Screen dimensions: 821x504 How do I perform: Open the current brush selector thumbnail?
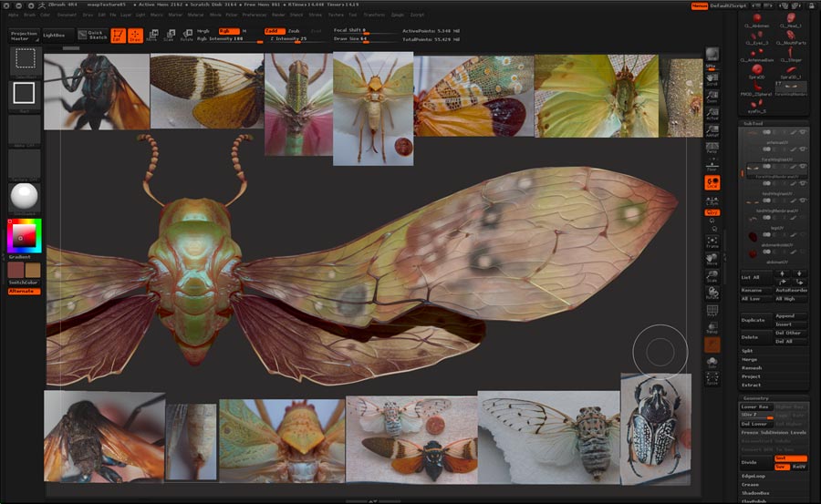25,59
